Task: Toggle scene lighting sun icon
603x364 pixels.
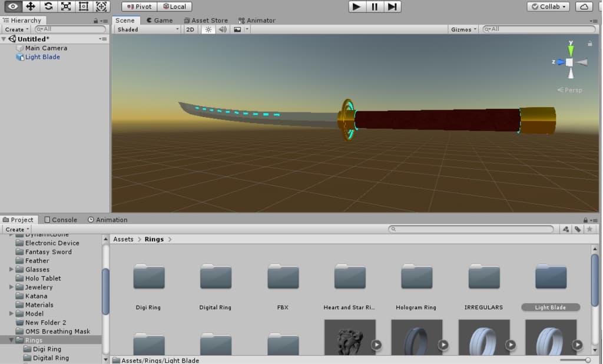Action: point(207,29)
